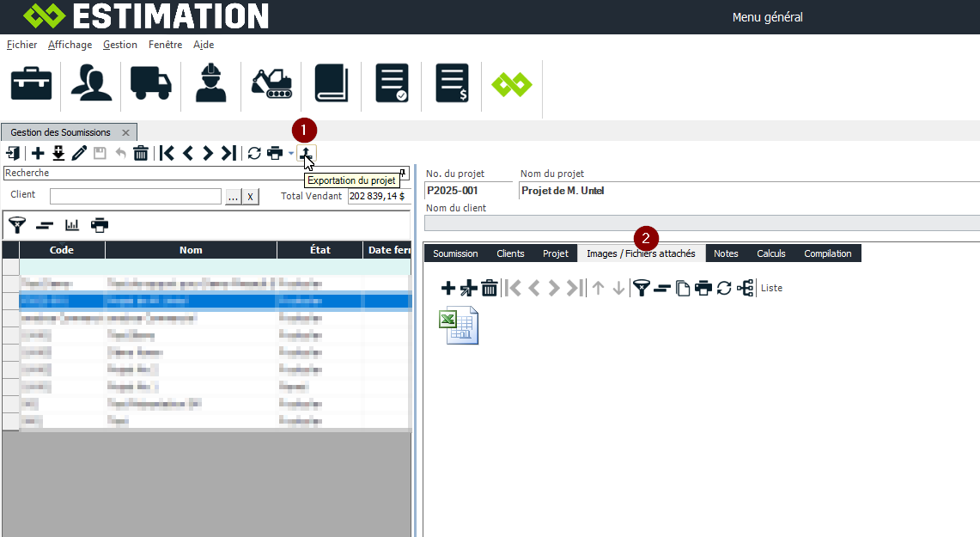Screen dimensions: 980x537
Task: Open the delivery truck module icon
Action: point(151,83)
